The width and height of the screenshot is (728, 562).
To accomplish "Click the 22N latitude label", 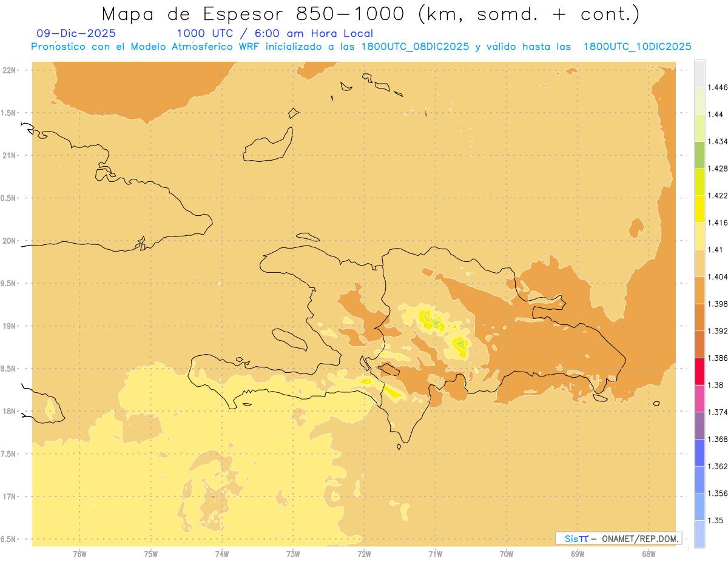I will point(10,70).
